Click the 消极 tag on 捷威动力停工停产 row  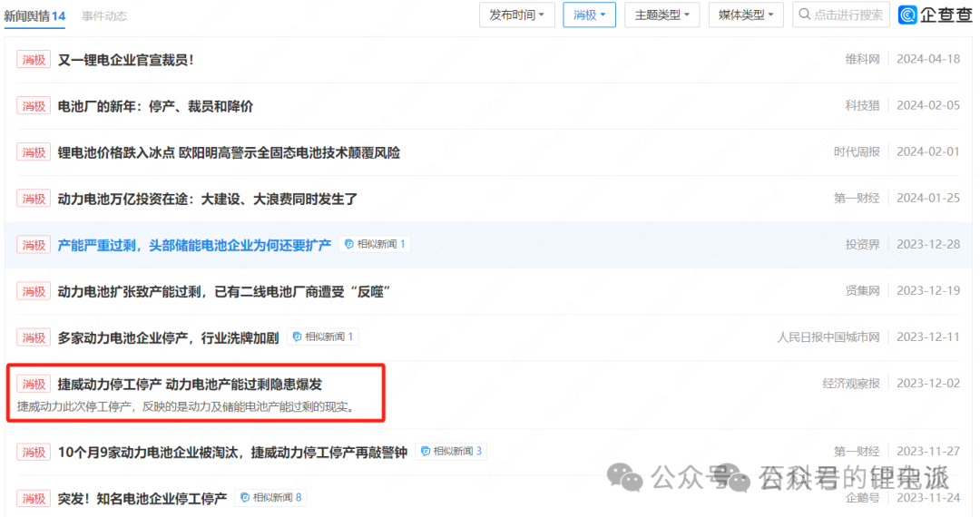[x=34, y=385]
